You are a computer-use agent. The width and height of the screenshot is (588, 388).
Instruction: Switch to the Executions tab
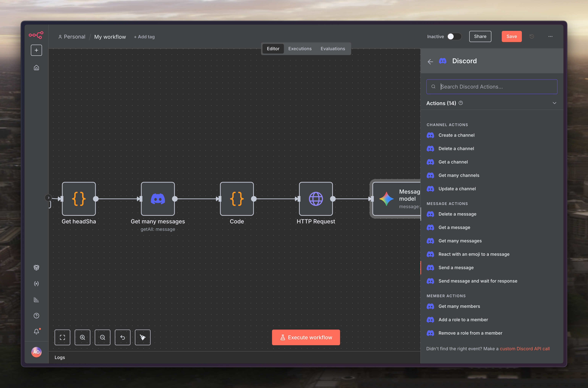[x=300, y=49]
